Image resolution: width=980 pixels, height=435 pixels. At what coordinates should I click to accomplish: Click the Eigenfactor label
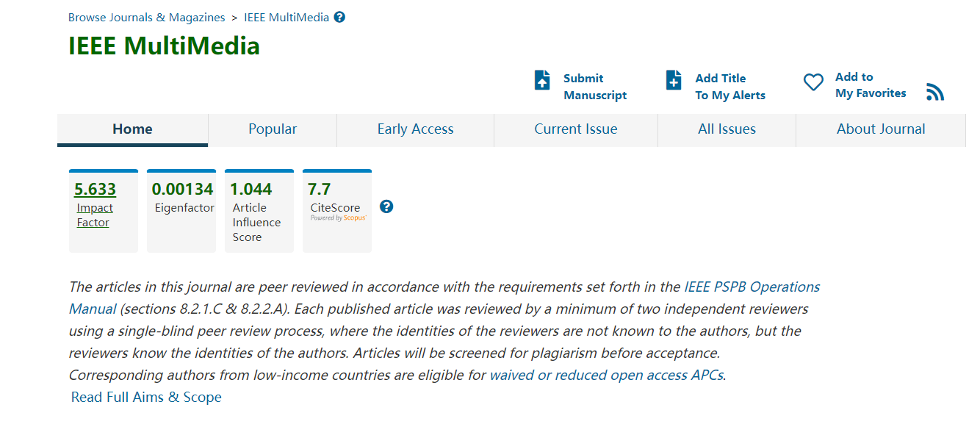coord(184,208)
